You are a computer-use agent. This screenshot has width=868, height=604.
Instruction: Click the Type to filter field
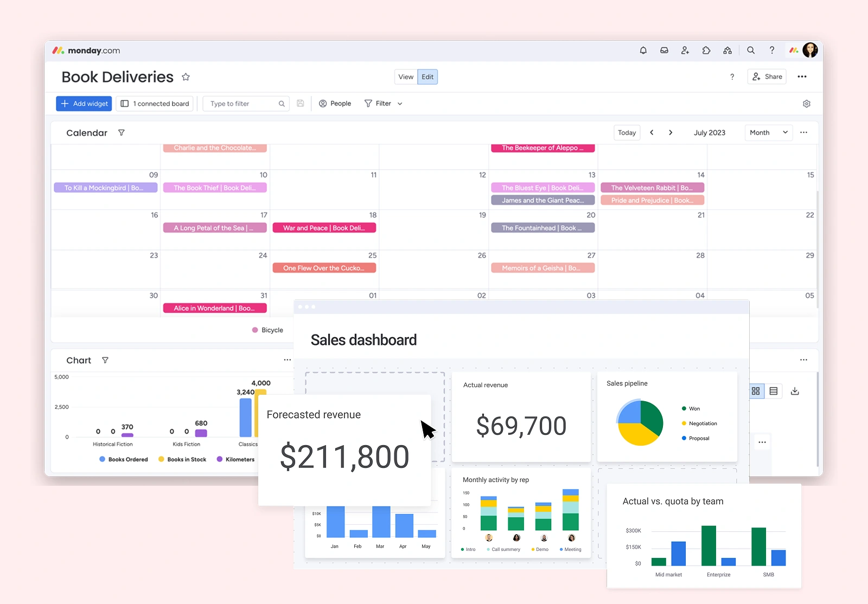coord(243,104)
